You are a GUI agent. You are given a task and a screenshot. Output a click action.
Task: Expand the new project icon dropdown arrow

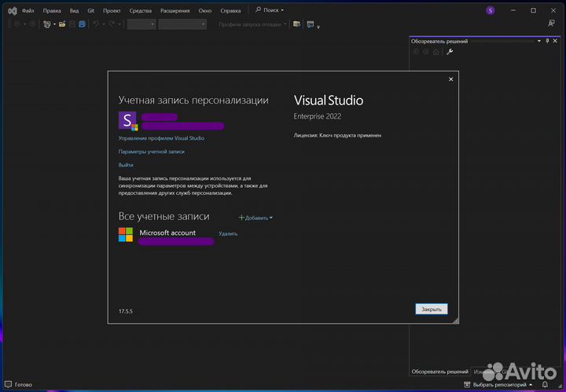point(54,24)
